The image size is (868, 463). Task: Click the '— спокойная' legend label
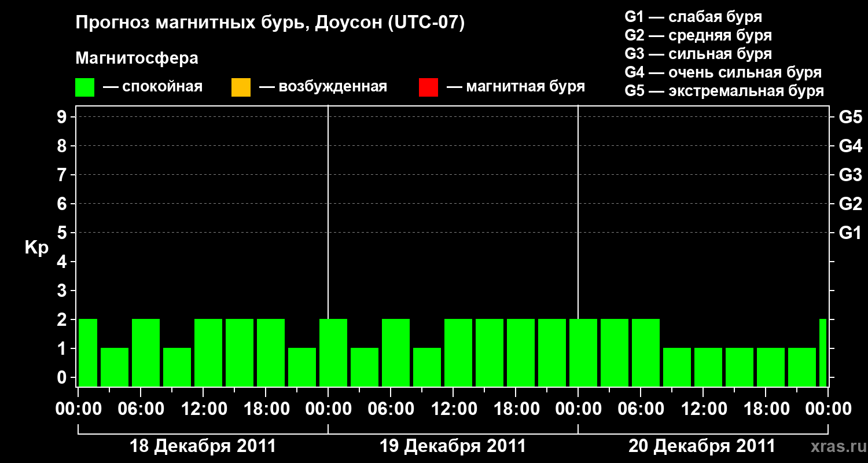(153, 87)
